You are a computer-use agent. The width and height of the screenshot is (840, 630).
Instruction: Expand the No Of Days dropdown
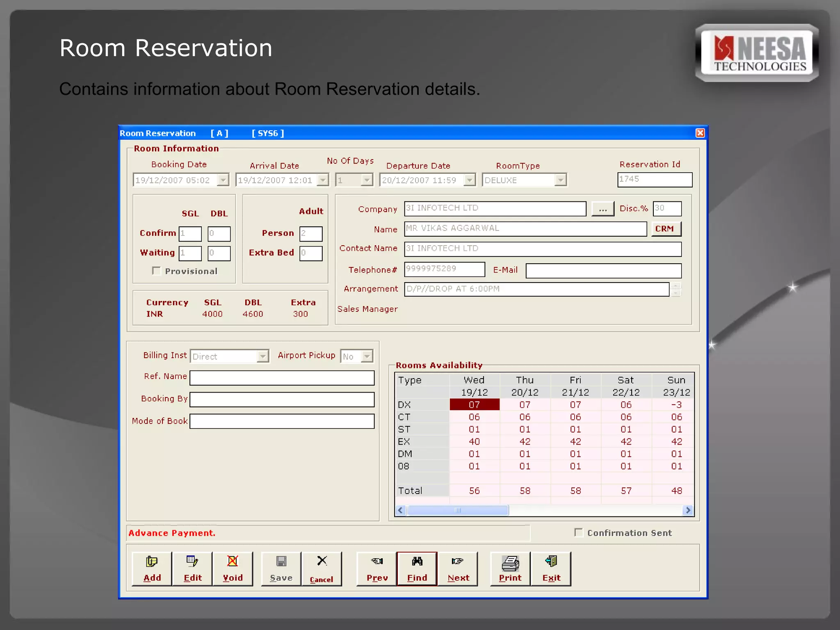pyautogui.click(x=367, y=180)
